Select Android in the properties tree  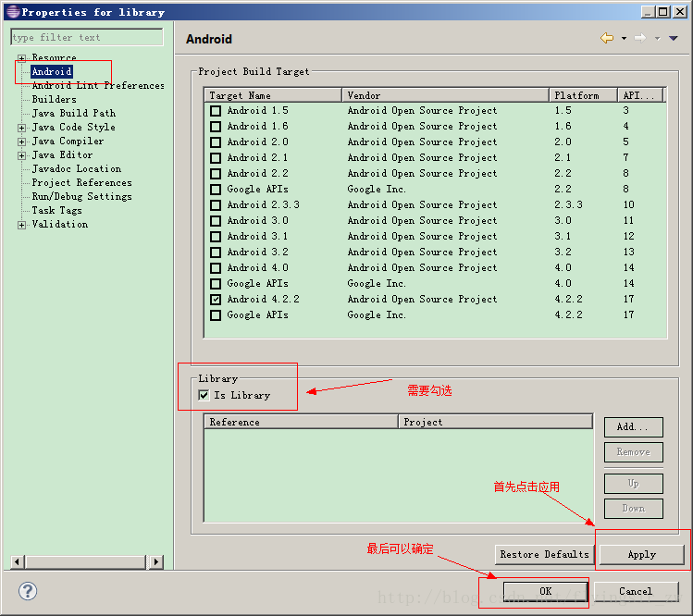tap(52, 71)
